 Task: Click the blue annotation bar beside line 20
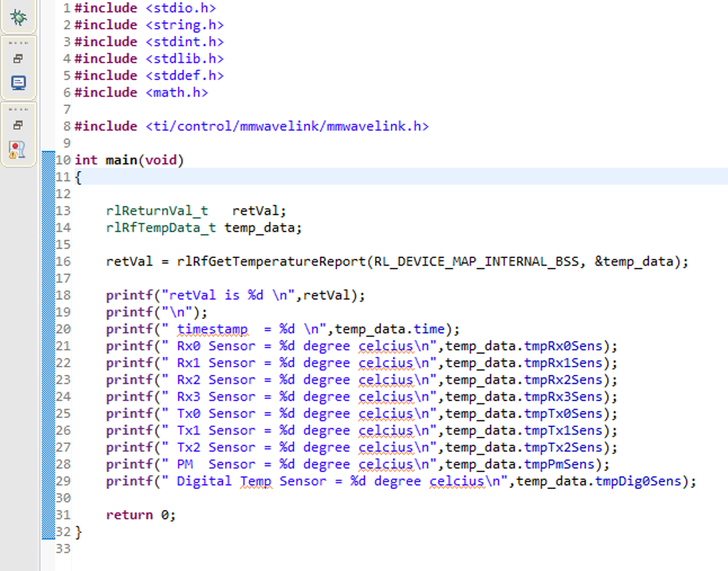coord(48,329)
